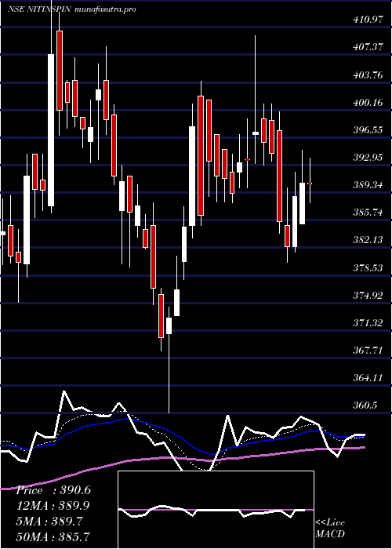Click the 12MA : 389.9 readout
This screenshot has height=549, width=392.
[53, 506]
